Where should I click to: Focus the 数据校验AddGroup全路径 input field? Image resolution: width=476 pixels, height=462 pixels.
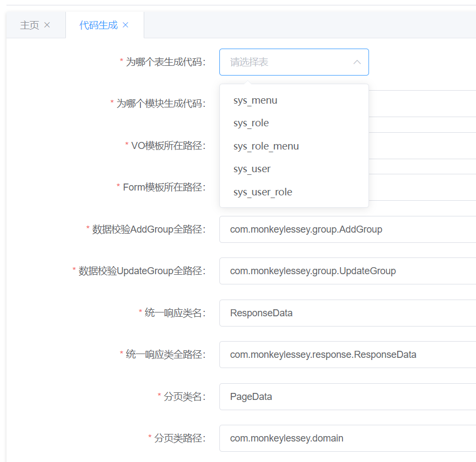coord(347,229)
